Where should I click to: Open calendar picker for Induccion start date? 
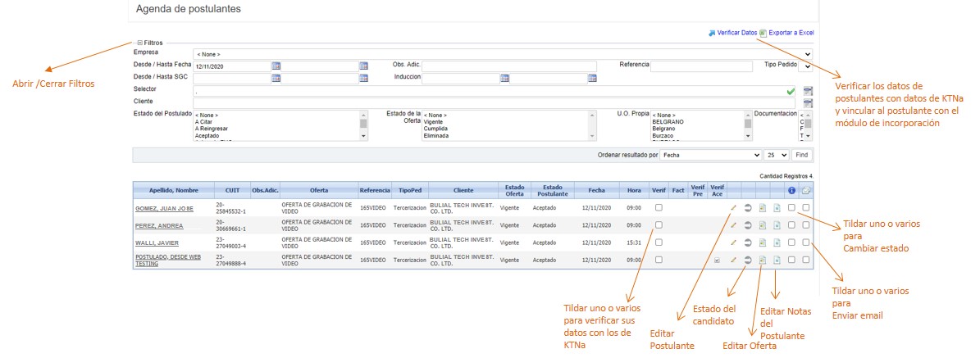[505, 79]
